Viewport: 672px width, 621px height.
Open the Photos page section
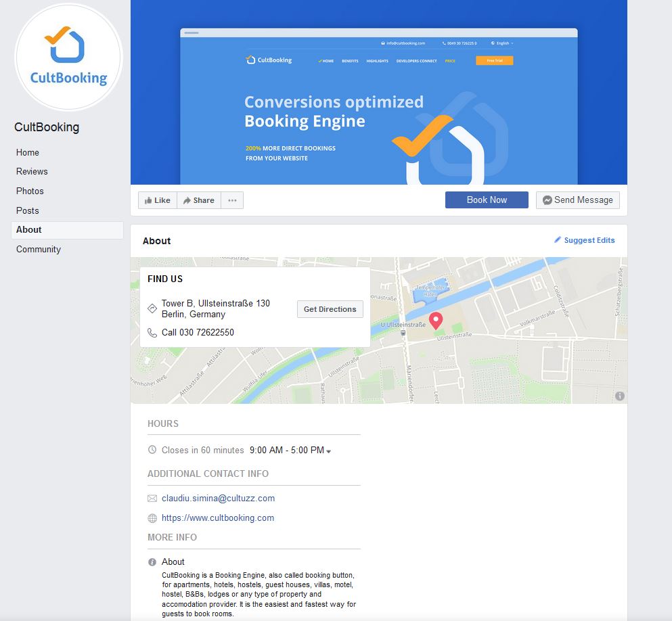coord(30,191)
